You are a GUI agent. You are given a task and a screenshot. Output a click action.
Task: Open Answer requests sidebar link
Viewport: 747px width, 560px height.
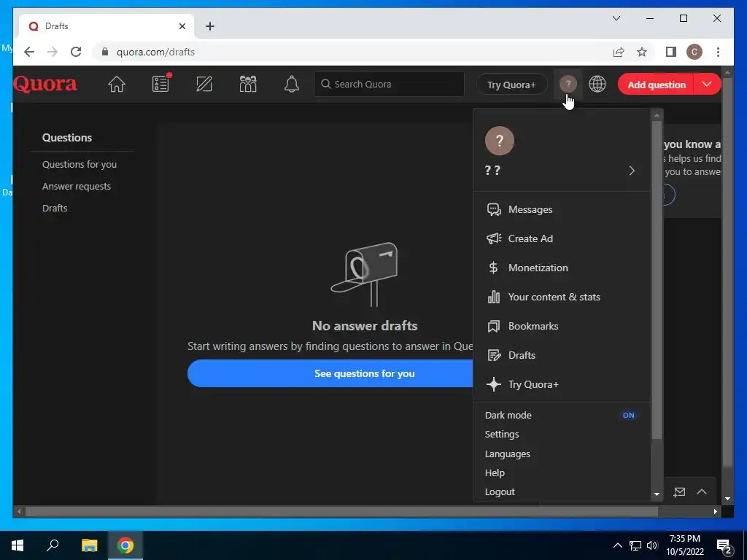pyautogui.click(x=76, y=186)
